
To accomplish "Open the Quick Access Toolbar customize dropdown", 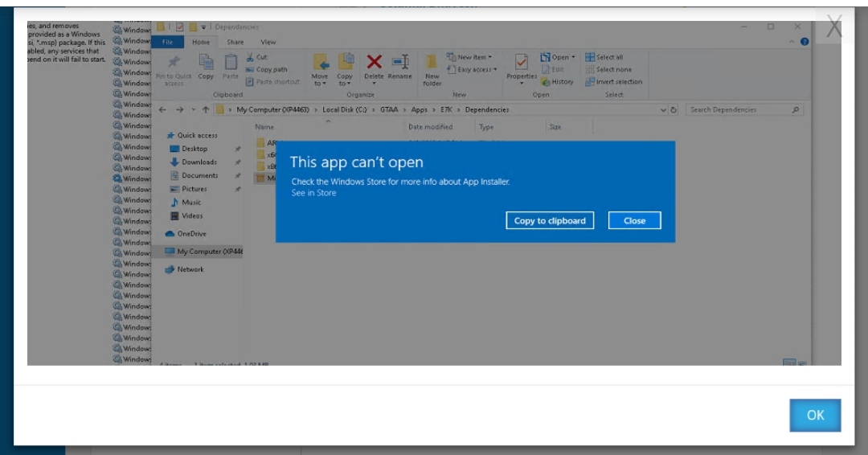I will coord(203,27).
